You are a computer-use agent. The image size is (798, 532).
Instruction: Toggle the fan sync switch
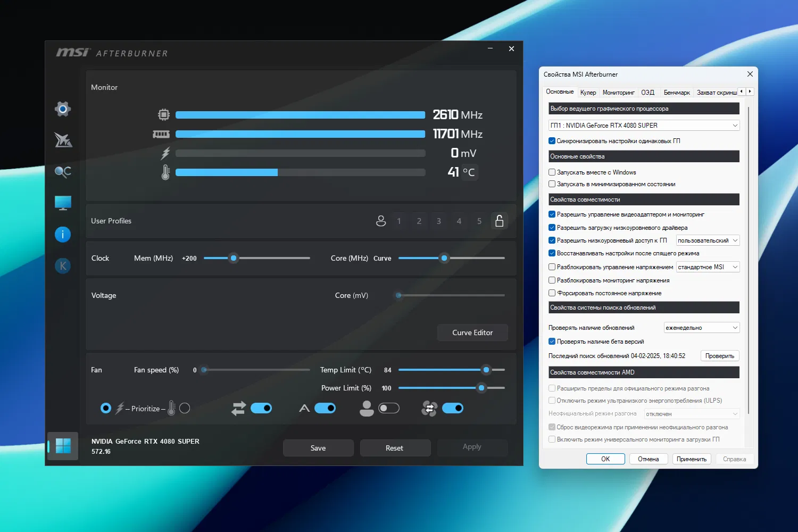[x=453, y=408]
